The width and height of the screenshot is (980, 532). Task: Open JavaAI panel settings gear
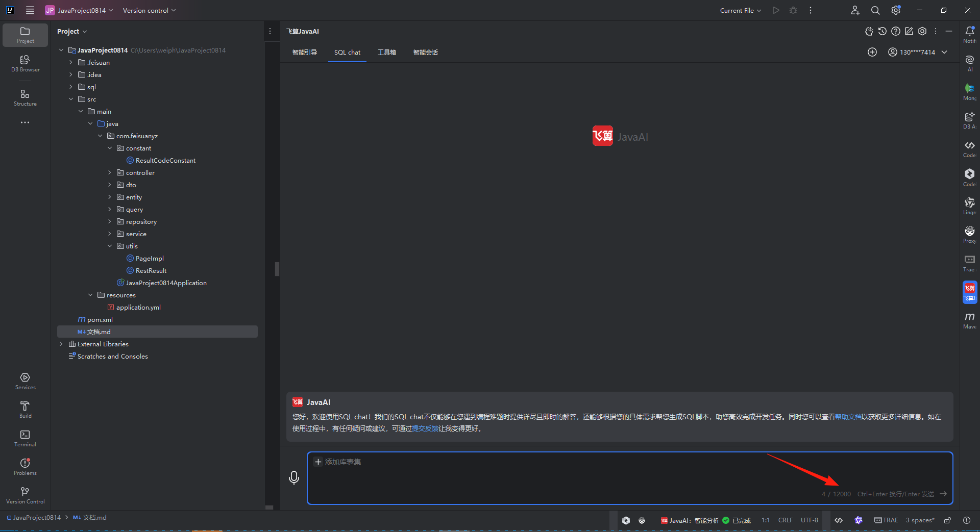(x=922, y=31)
